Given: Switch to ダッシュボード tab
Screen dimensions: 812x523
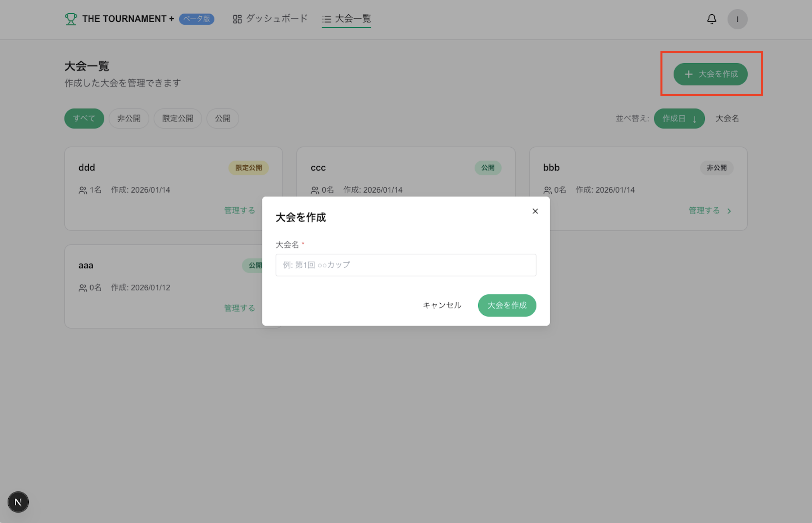Looking at the screenshot, I should point(276,19).
